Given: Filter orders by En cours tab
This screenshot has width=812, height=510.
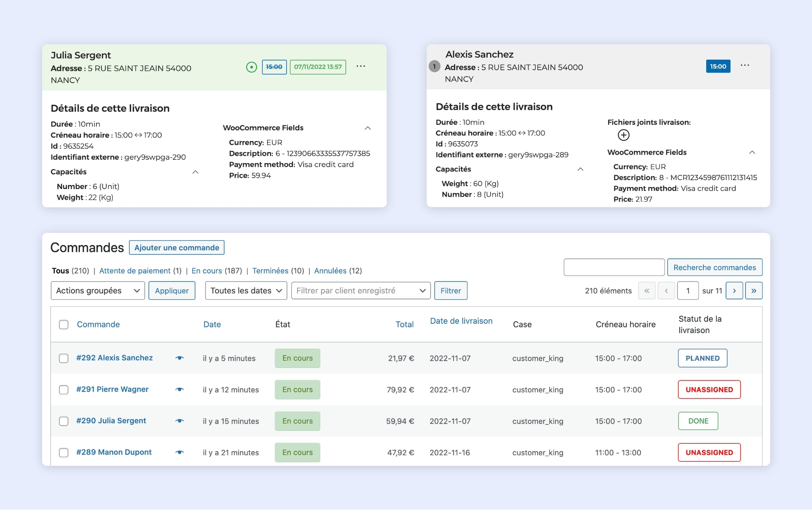Looking at the screenshot, I should pyautogui.click(x=206, y=271).
